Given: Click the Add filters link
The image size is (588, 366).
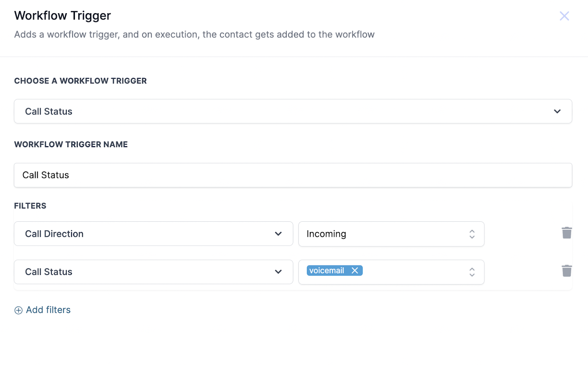Looking at the screenshot, I should (x=48, y=310).
